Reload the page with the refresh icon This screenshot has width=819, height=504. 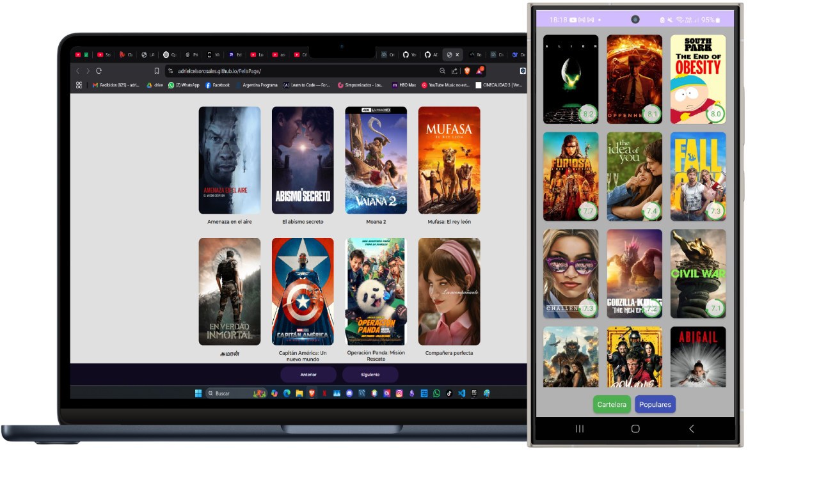pos(99,71)
